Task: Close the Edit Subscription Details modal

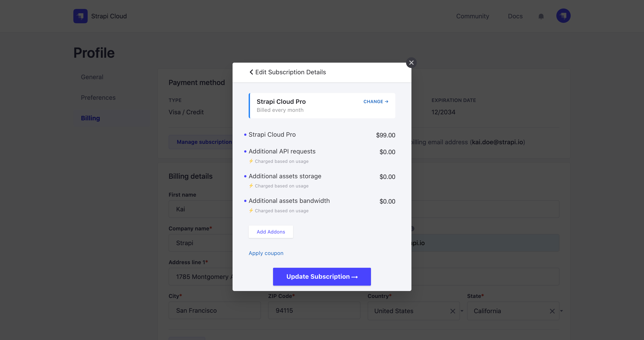Action: point(411,62)
